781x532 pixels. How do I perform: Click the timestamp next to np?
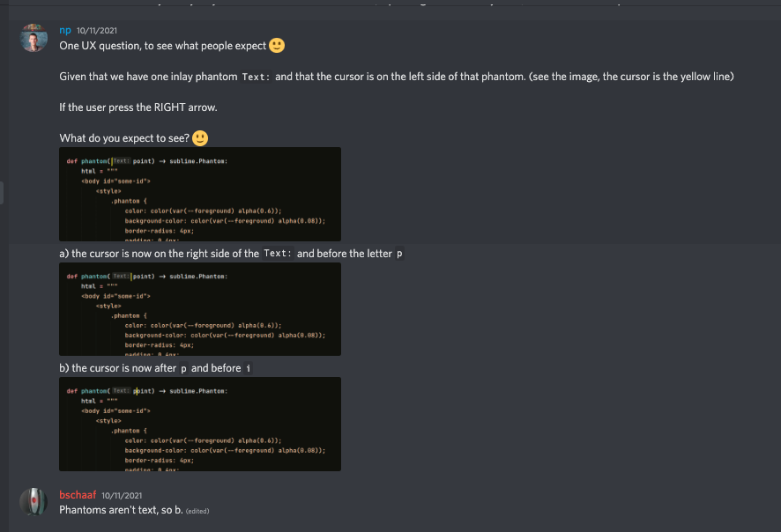97,29
